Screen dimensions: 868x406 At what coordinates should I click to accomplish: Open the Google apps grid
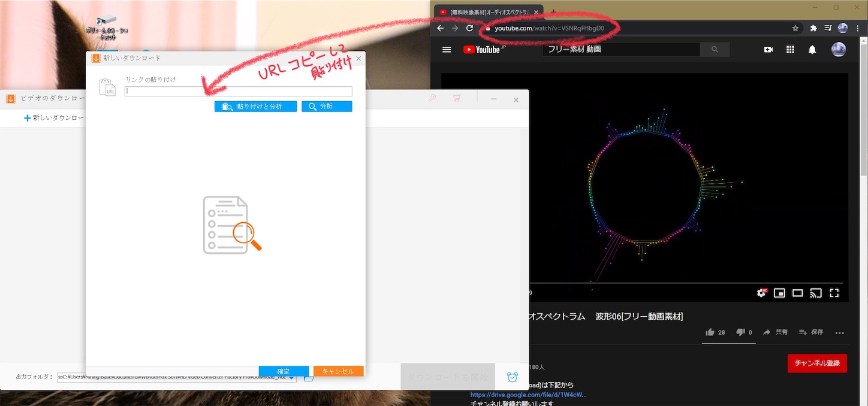click(790, 50)
